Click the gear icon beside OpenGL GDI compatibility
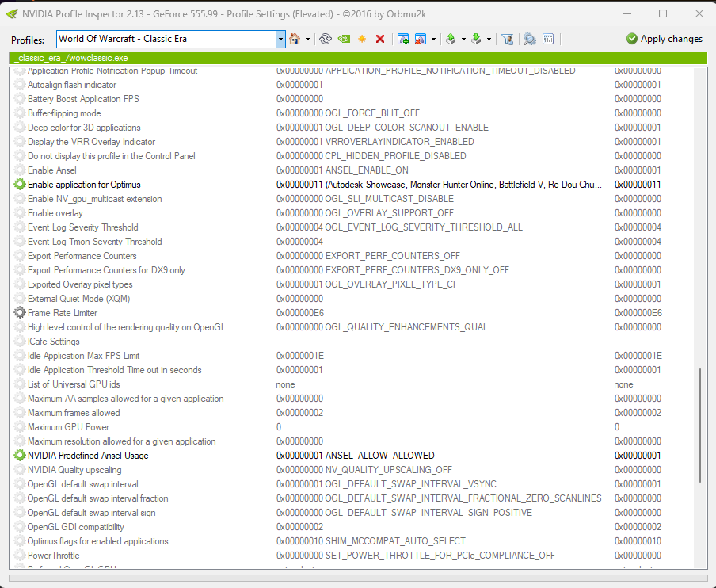Image resolution: width=716 pixels, height=588 pixels. pos(20,527)
